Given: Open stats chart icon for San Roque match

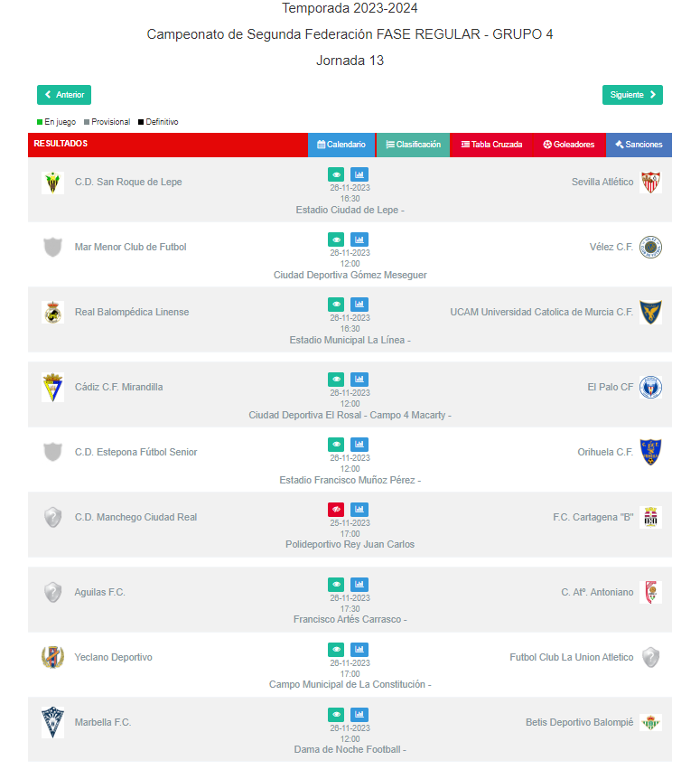Looking at the screenshot, I should point(359,174).
